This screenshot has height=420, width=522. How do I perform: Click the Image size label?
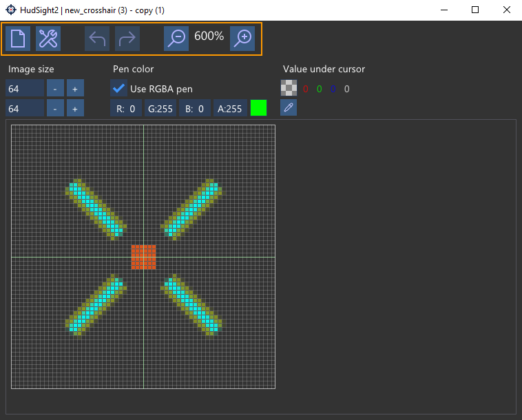(x=31, y=69)
